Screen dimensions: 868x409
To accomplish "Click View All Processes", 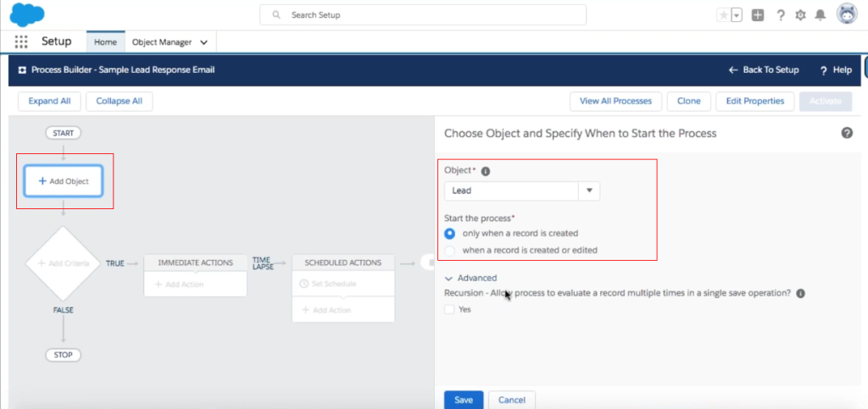I will [x=615, y=101].
